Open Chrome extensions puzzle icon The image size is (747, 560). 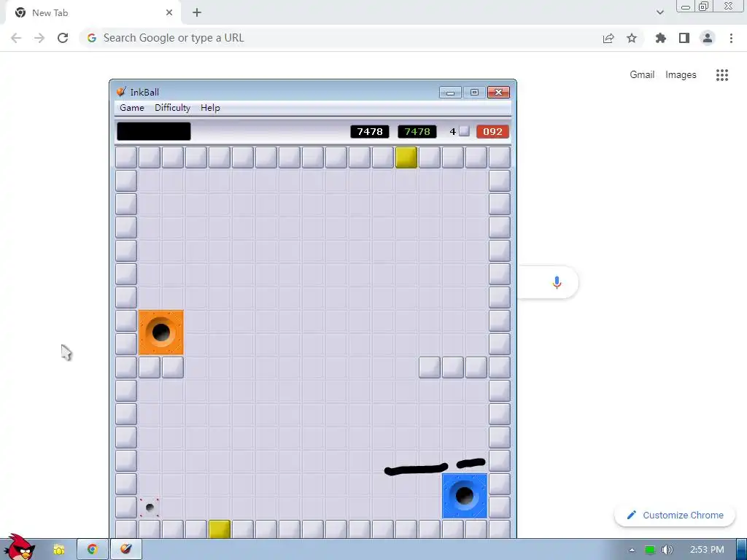tap(661, 38)
